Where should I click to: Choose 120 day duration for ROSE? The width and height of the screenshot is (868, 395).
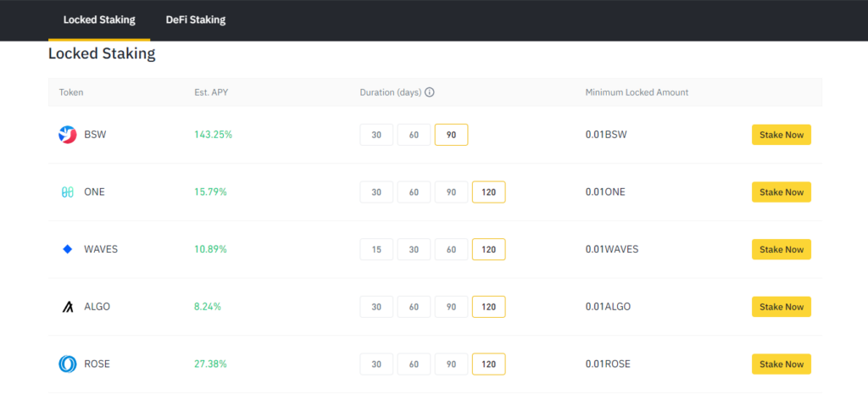[x=489, y=364]
